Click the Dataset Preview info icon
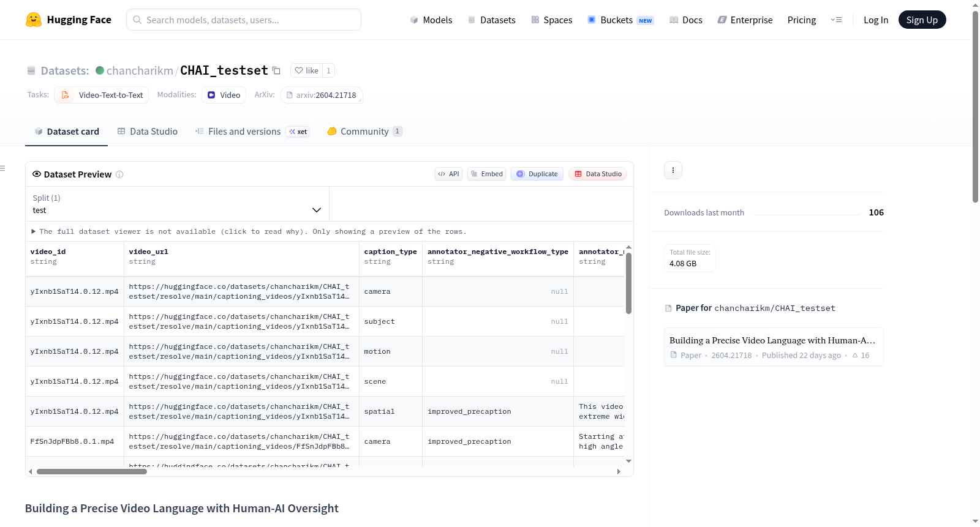 (119, 174)
